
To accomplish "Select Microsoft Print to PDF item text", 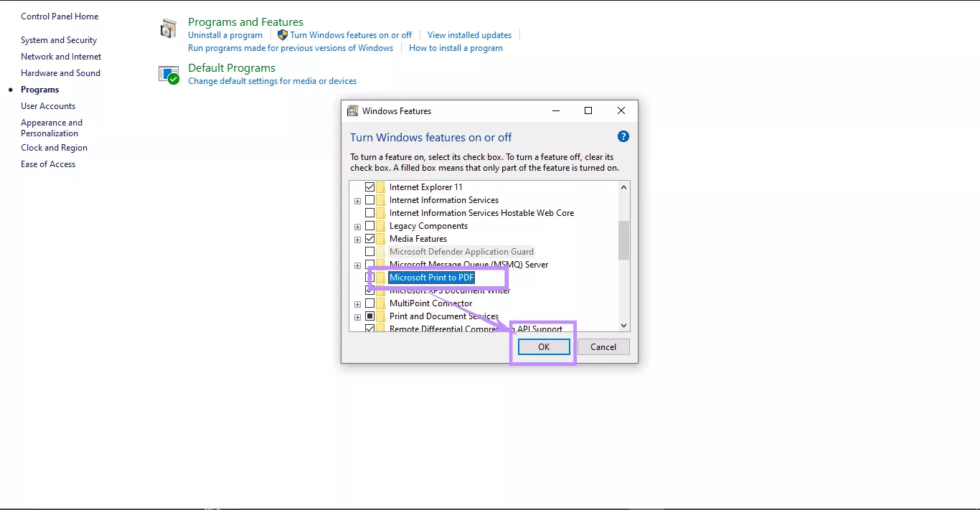I will [432, 278].
